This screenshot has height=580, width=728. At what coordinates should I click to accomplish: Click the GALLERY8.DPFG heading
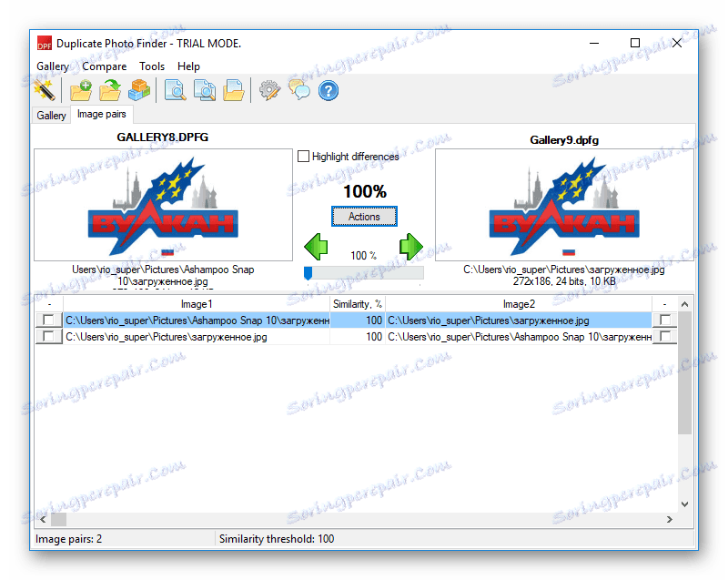(x=163, y=137)
